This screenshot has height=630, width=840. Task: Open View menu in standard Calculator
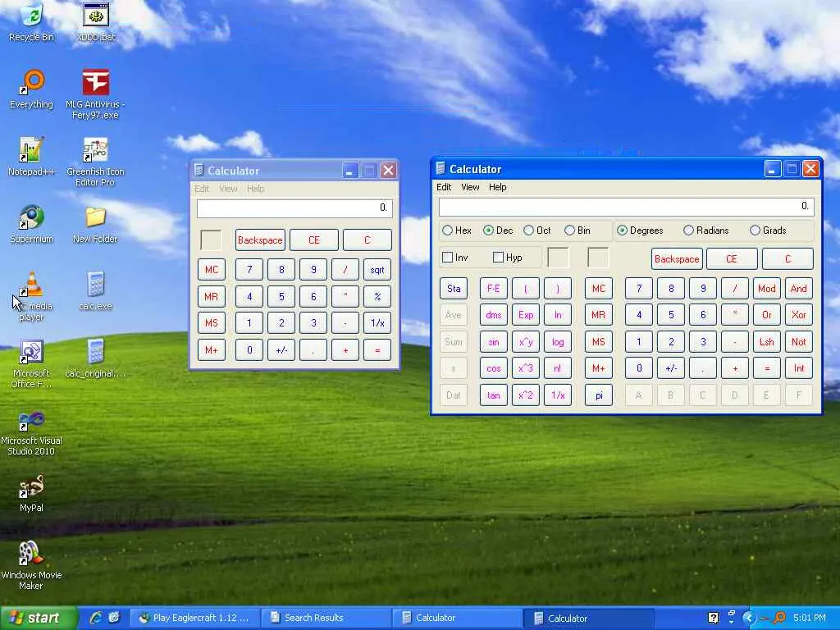228,189
